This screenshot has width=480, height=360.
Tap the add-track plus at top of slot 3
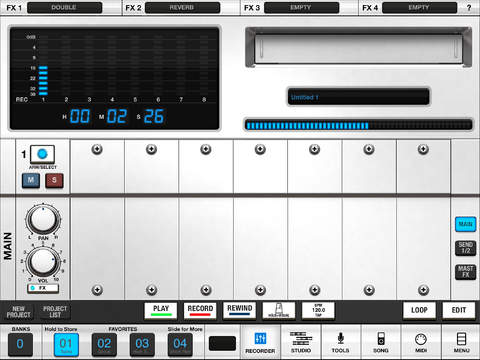[151, 149]
